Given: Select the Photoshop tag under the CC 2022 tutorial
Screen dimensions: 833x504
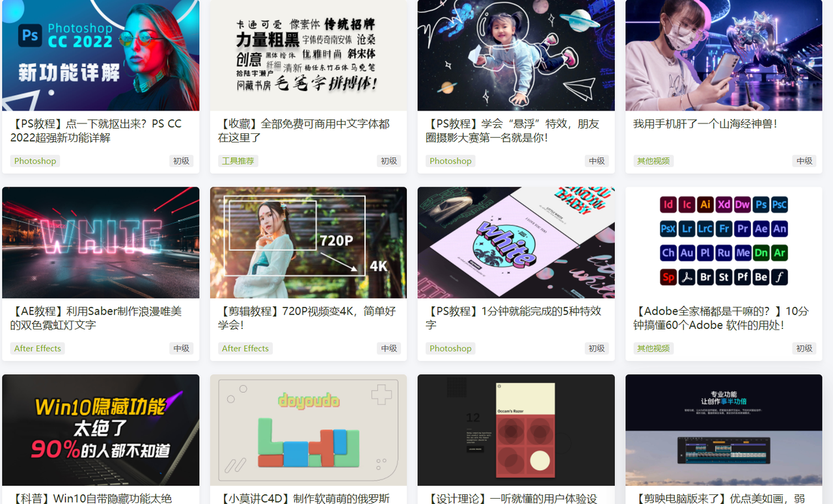Looking at the screenshot, I should point(35,161).
